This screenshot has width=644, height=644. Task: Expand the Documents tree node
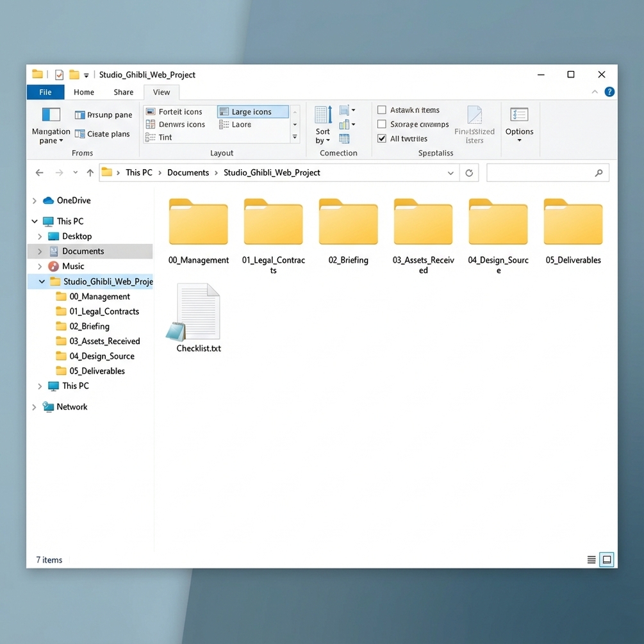click(40, 251)
